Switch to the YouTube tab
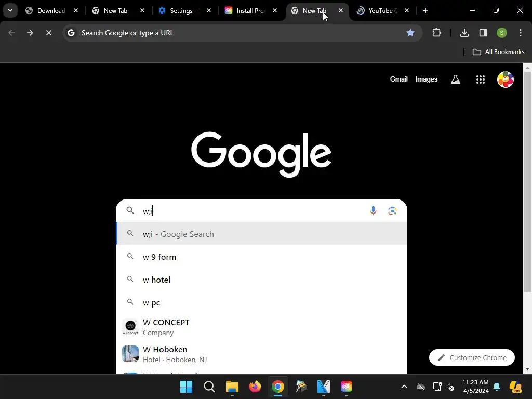 point(383,10)
